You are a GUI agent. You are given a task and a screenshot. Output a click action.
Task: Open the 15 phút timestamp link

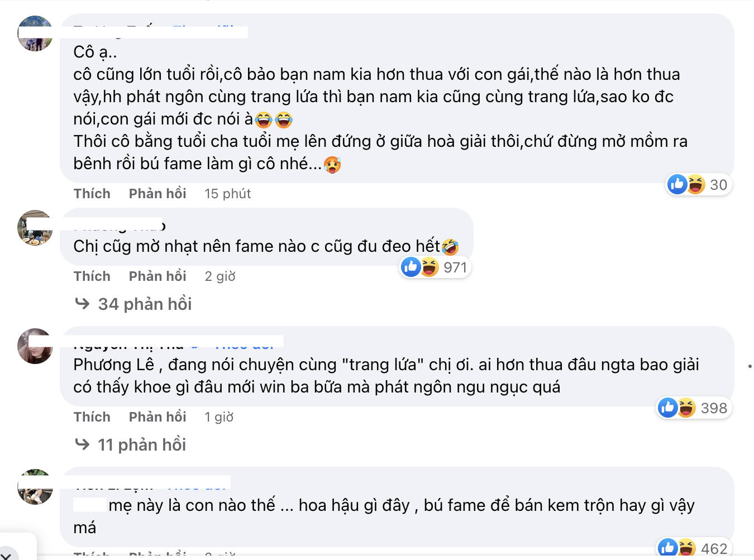click(227, 193)
